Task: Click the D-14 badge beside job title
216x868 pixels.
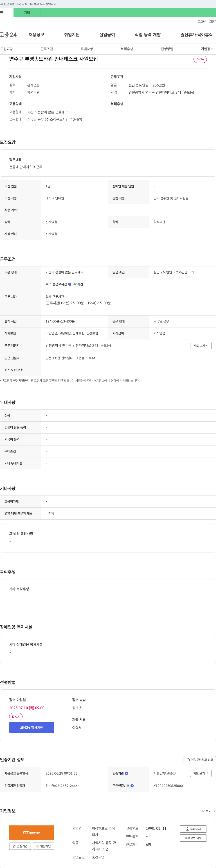Action: pos(200,59)
